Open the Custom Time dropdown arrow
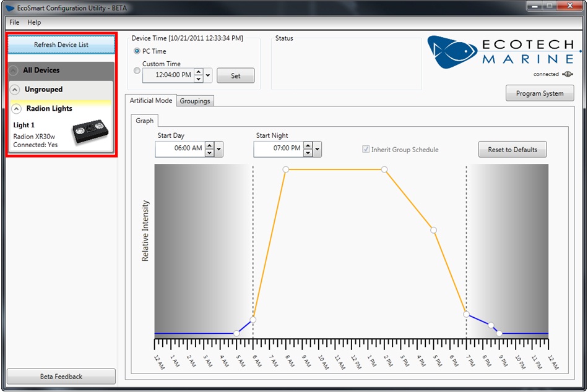The height and width of the screenshot is (392, 588). 208,75
